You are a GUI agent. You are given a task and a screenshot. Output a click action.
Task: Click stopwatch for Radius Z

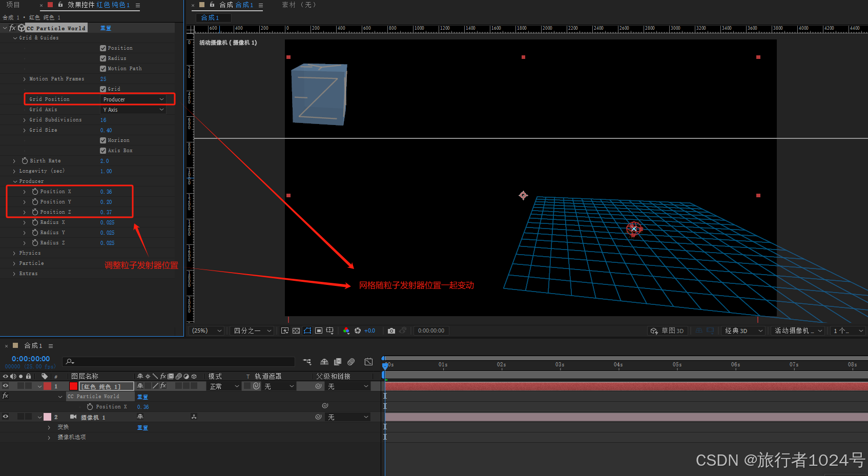[x=35, y=243]
